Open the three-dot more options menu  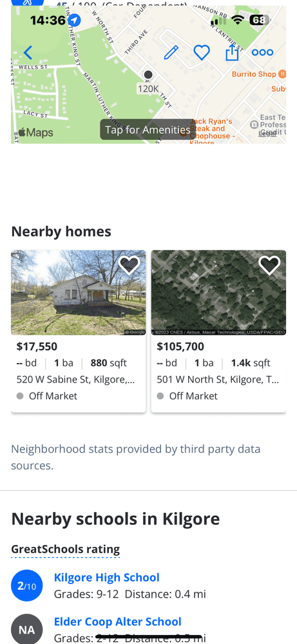point(262,53)
